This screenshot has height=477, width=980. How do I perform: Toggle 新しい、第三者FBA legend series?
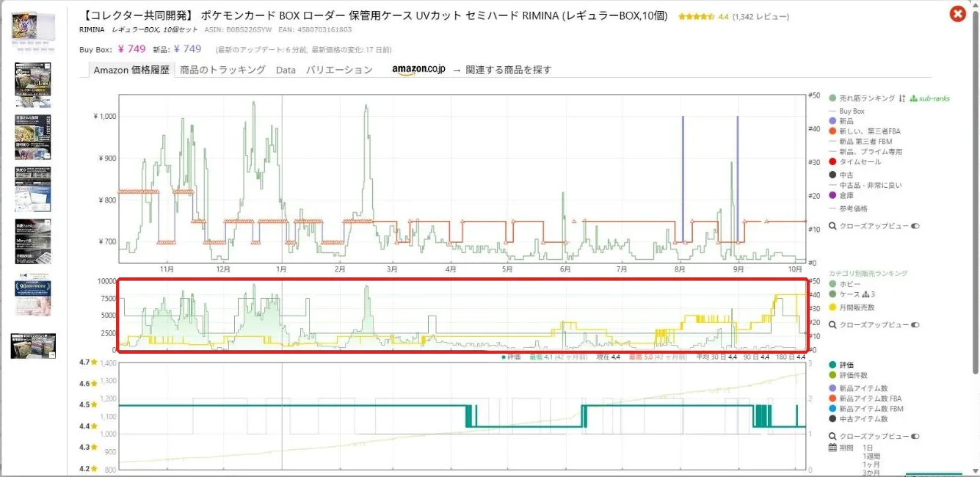pyautogui.click(x=865, y=131)
